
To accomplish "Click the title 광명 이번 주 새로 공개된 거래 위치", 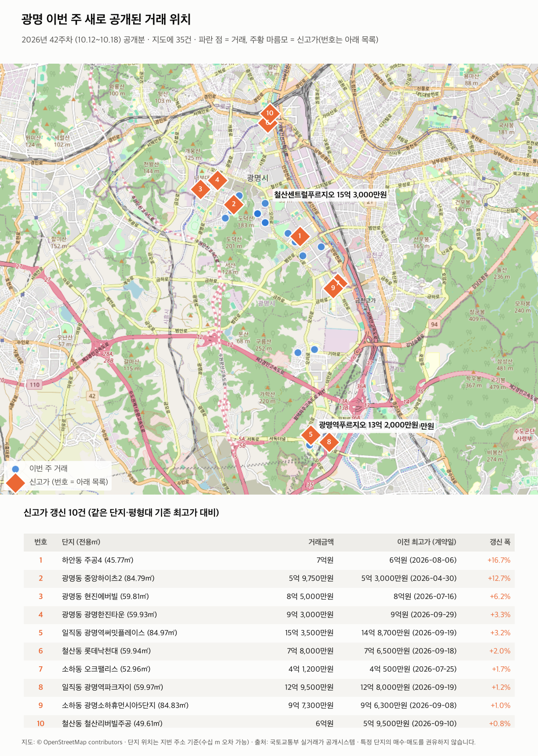I will point(106,19).
